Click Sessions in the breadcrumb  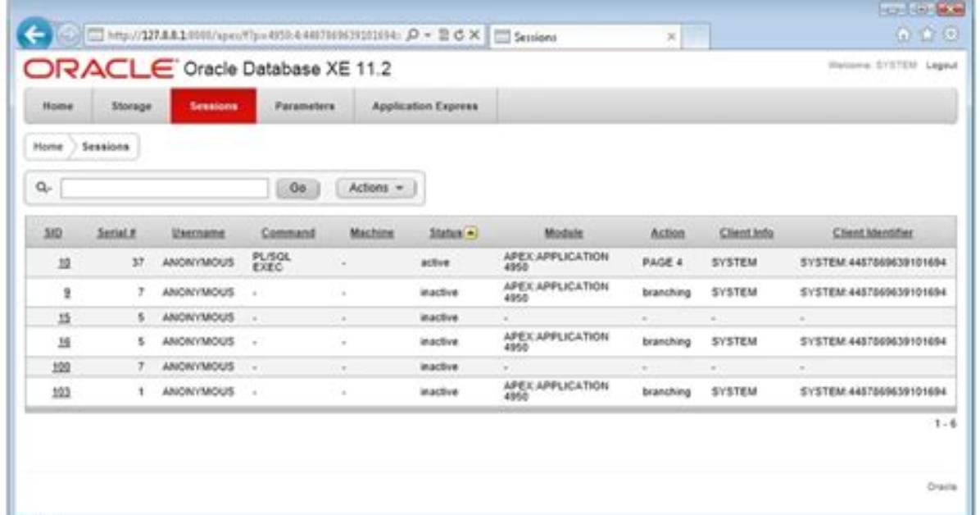[x=105, y=147]
